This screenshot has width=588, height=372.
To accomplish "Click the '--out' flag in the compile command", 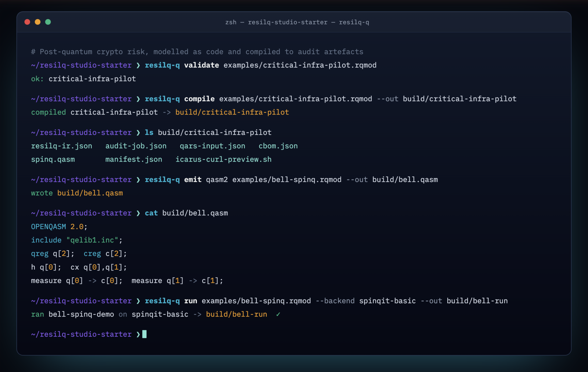I will pyautogui.click(x=387, y=99).
